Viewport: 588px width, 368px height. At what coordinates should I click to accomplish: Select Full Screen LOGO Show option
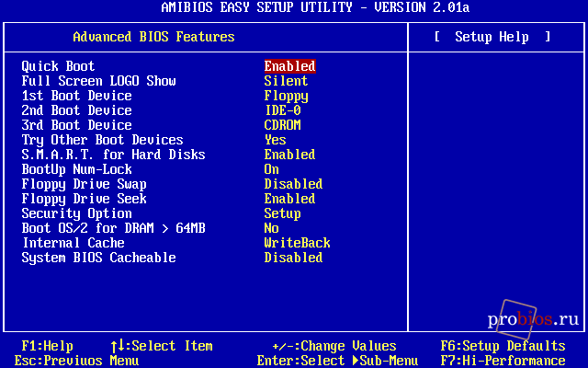coord(98,81)
